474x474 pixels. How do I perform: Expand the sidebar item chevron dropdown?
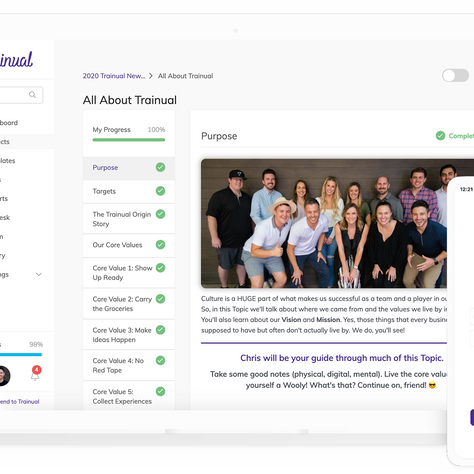(x=39, y=274)
